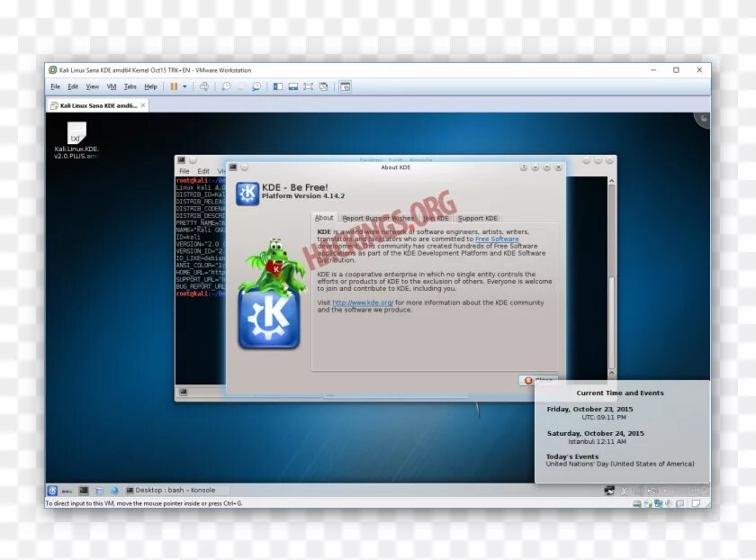
Task: Open the snapshot manager icon
Action: (x=256, y=86)
